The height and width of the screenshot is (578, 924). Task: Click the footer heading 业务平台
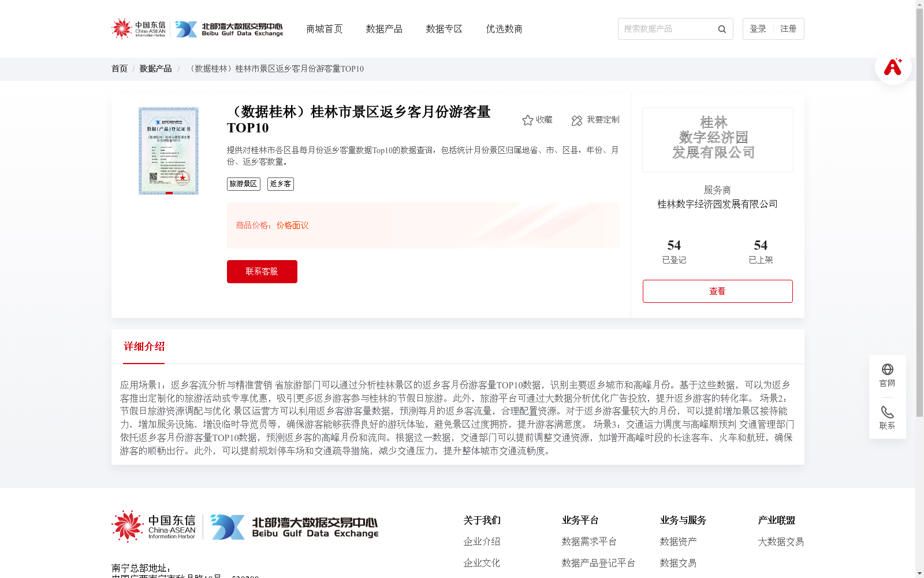(x=580, y=520)
